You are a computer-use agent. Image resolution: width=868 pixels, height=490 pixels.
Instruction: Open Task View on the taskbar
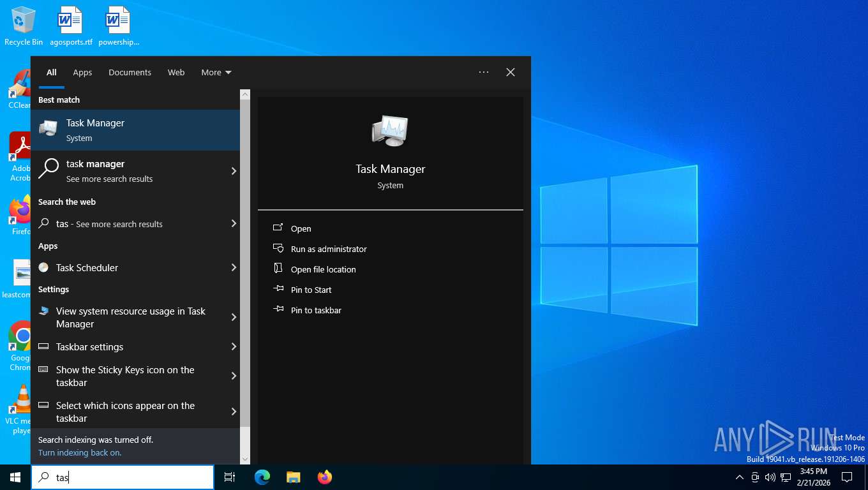point(230,477)
